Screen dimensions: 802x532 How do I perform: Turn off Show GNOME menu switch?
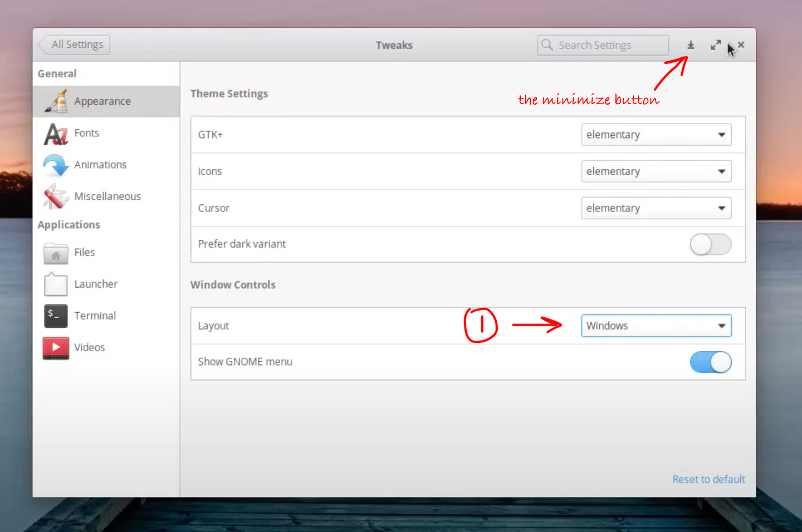point(710,362)
